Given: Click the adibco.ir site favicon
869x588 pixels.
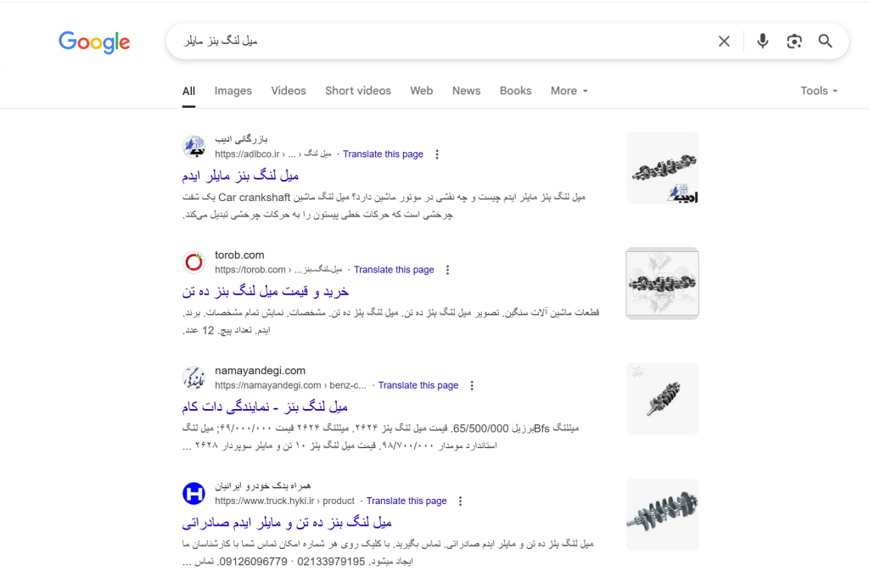Looking at the screenshot, I should coord(194,146).
